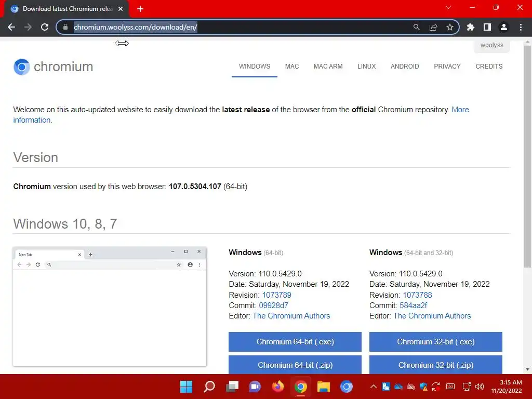
Task: Open taskbar Search
Action: [x=209, y=387]
